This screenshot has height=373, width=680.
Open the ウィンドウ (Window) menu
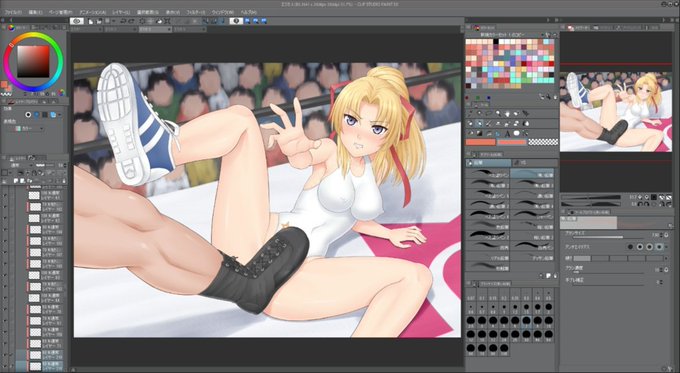222,12
